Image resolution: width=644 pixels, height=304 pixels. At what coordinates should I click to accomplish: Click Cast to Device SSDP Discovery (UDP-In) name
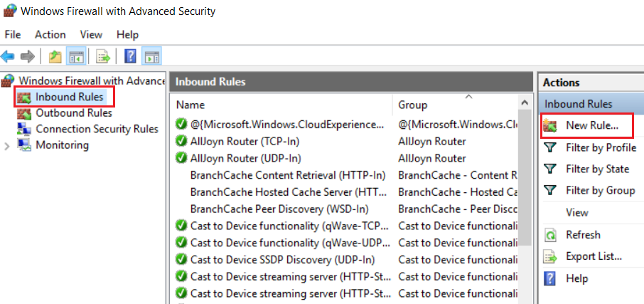tap(283, 260)
